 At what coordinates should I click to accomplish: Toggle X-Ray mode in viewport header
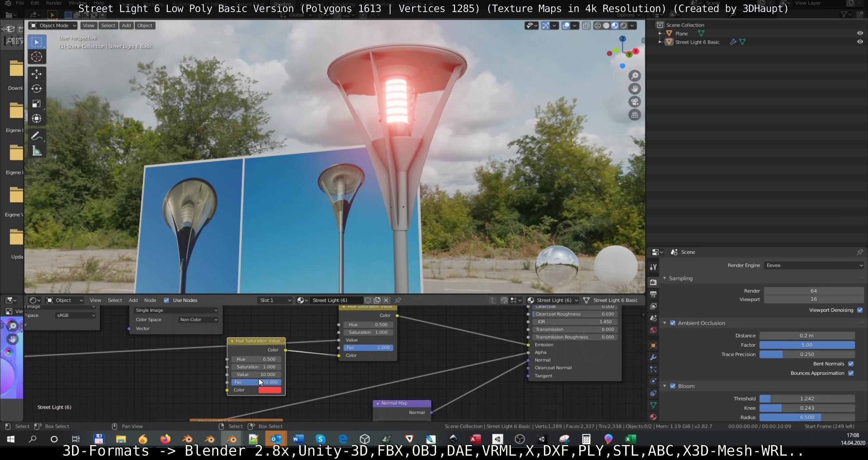586,25
